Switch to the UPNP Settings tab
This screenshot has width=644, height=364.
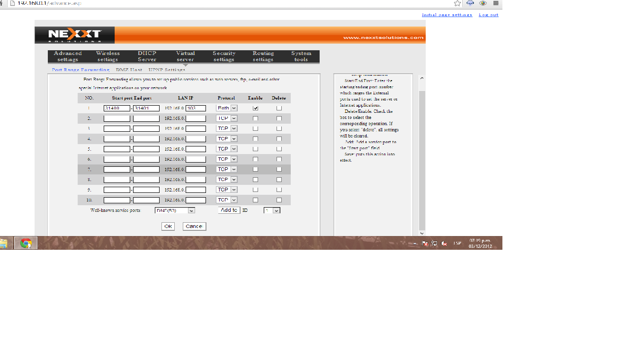point(167,70)
